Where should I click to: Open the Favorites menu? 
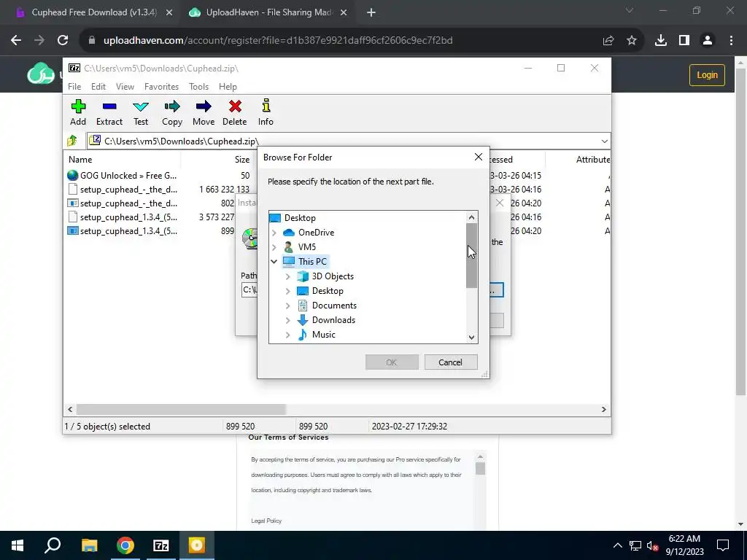pyautogui.click(x=161, y=87)
